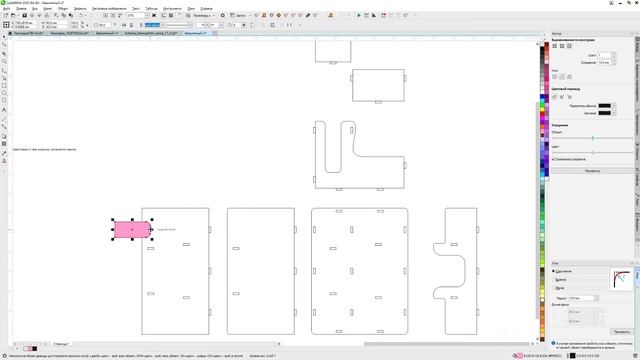Click the contour steps input field
The image size is (640, 360).
pos(604,55)
